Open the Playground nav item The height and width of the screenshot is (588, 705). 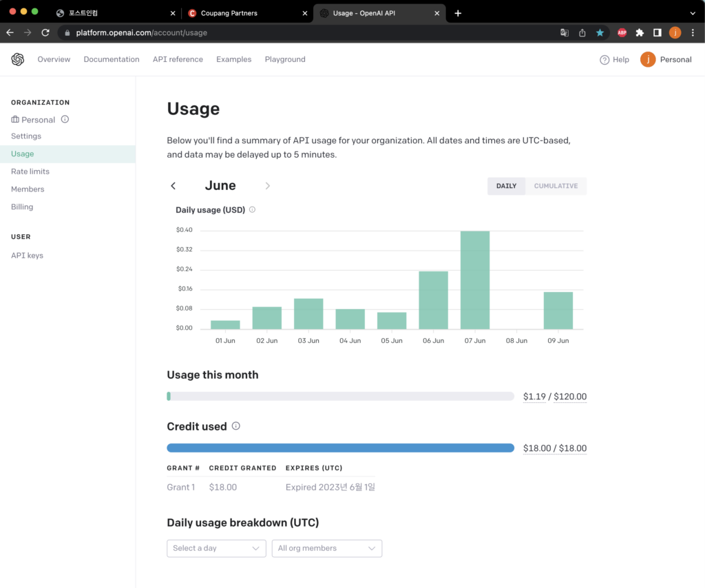tap(285, 60)
